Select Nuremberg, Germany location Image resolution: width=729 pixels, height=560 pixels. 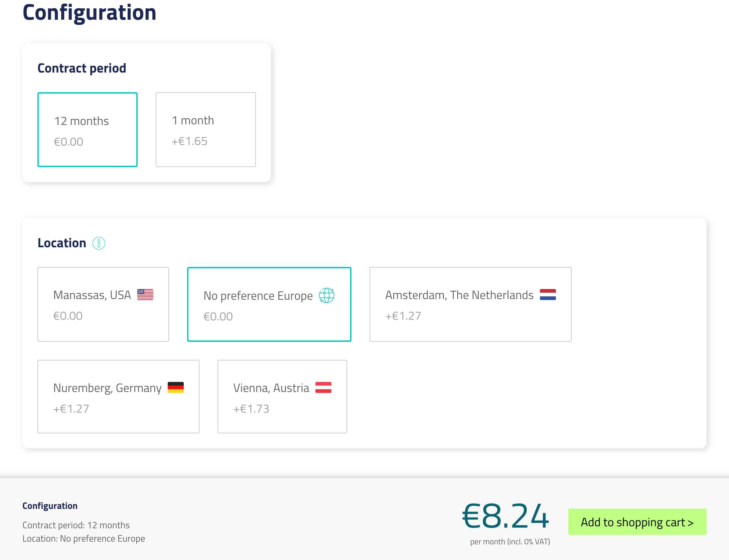(118, 397)
